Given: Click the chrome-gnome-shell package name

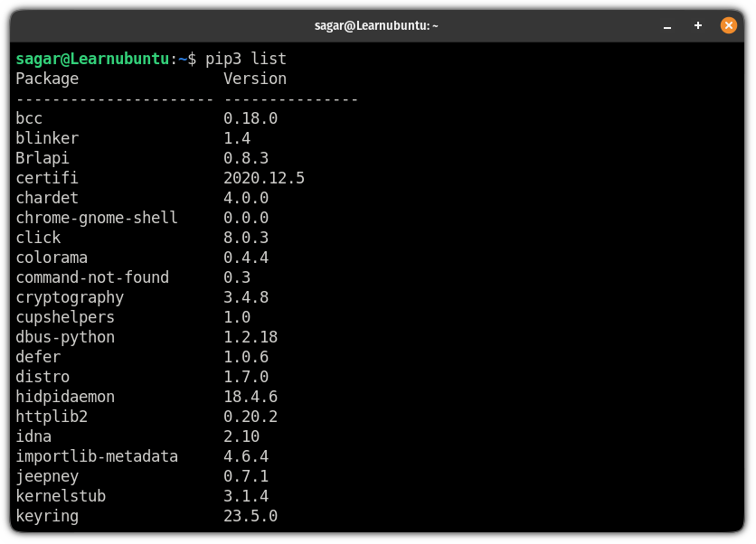Looking at the screenshot, I should [x=97, y=218].
